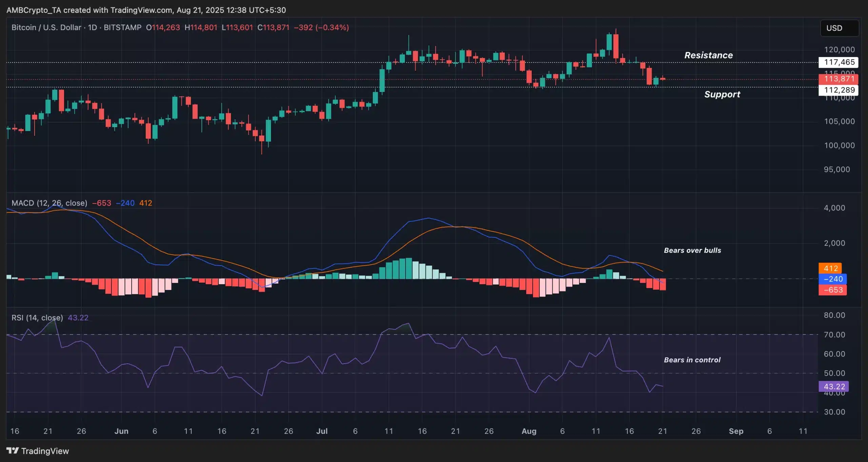Click the blue -240 MACD value tag
Image resolution: width=868 pixels, height=462 pixels.
(833, 279)
